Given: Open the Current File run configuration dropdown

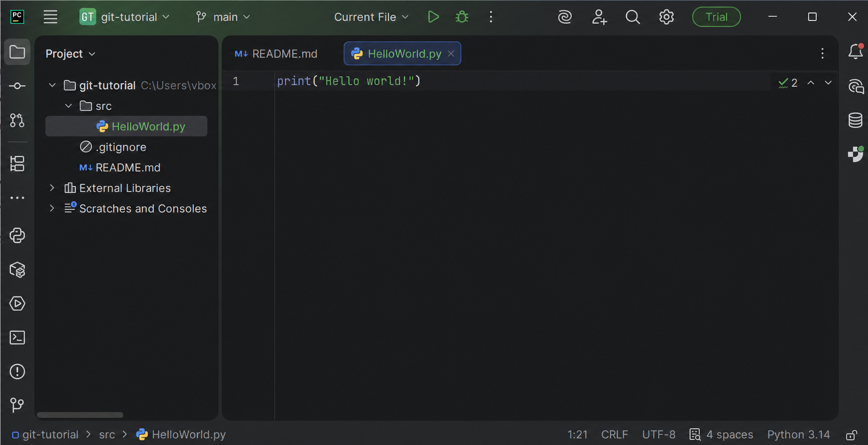Looking at the screenshot, I should (371, 17).
